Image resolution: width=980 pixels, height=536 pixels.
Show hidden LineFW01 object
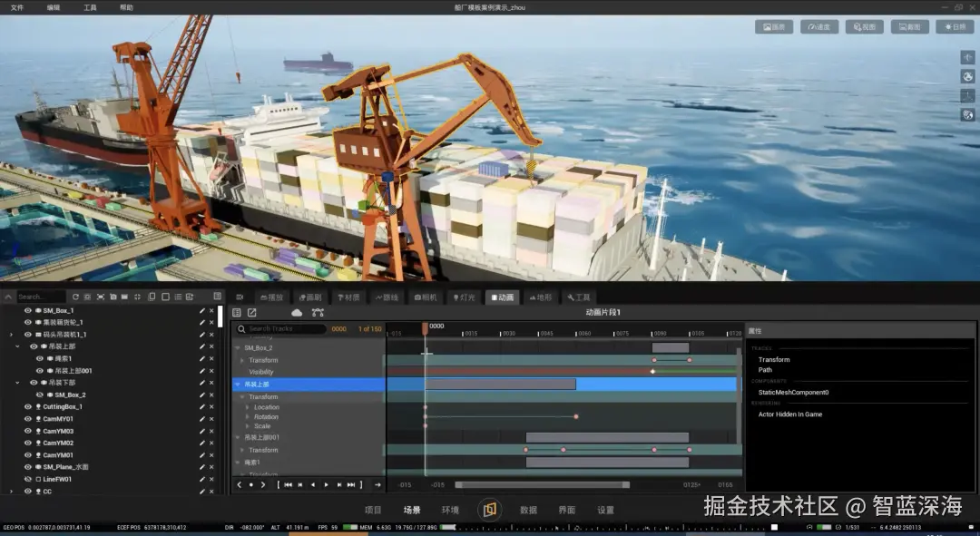(27, 479)
